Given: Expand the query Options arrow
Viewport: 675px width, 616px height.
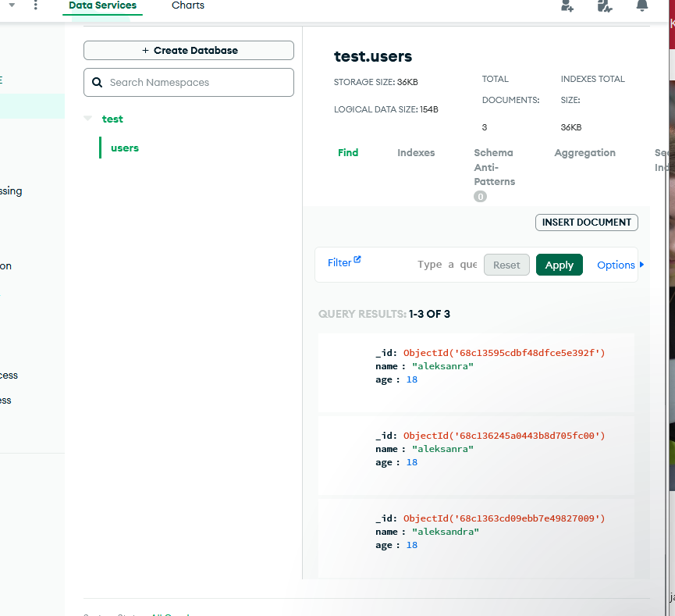Looking at the screenshot, I should pyautogui.click(x=641, y=265).
